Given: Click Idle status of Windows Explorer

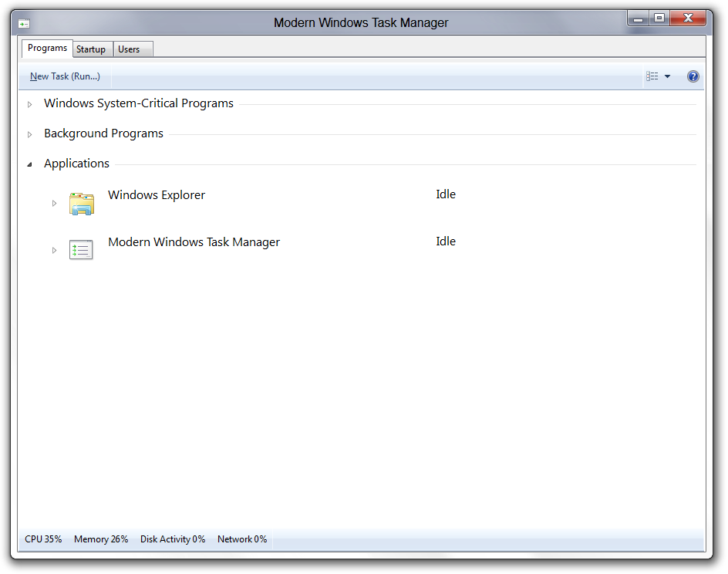Looking at the screenshot, I should (446, 194).
